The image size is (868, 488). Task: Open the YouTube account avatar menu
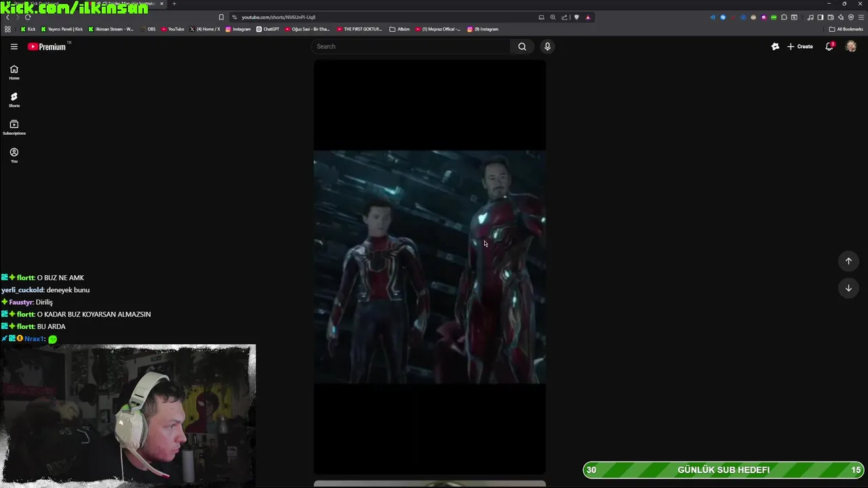(x=851, y=46)
